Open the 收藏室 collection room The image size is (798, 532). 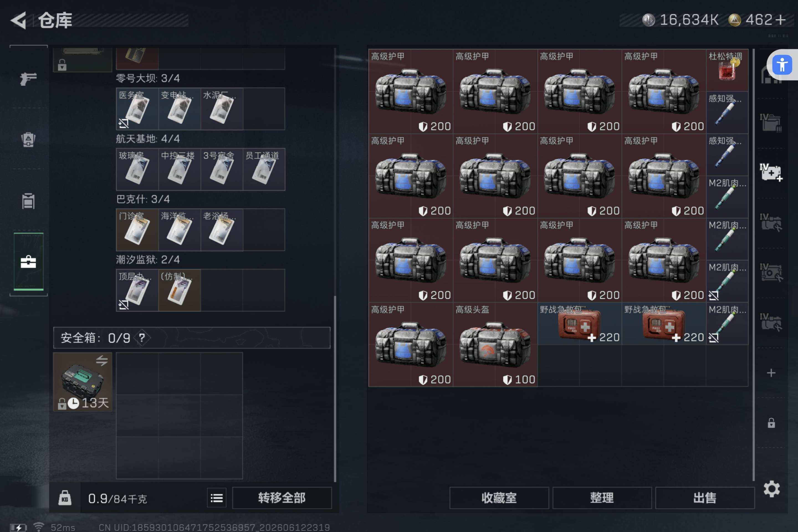499,498
